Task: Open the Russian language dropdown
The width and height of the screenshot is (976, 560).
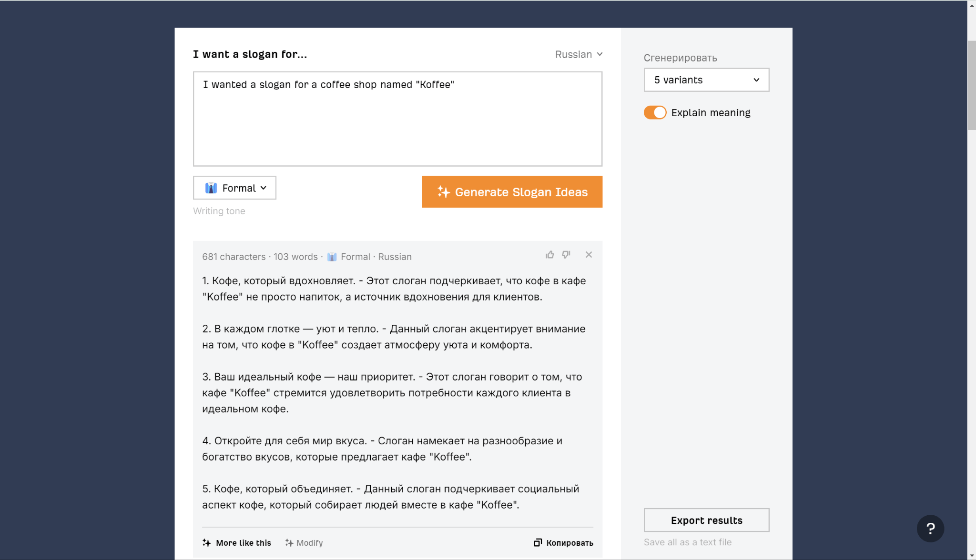Action: [x=579, y=54]
